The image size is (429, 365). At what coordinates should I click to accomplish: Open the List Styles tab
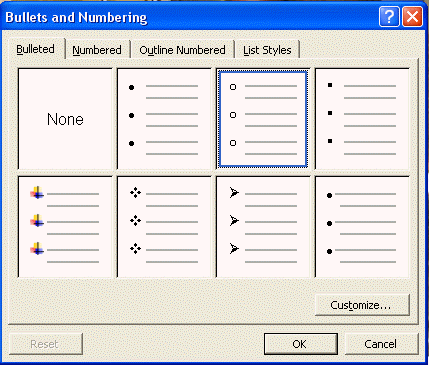click(x=267, y=50)
